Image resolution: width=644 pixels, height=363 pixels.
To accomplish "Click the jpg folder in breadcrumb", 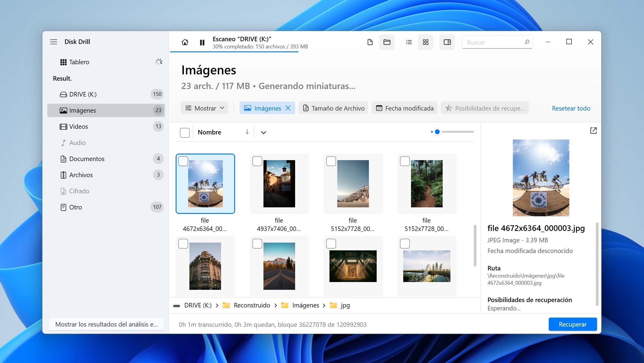I will tap(345, 305).
